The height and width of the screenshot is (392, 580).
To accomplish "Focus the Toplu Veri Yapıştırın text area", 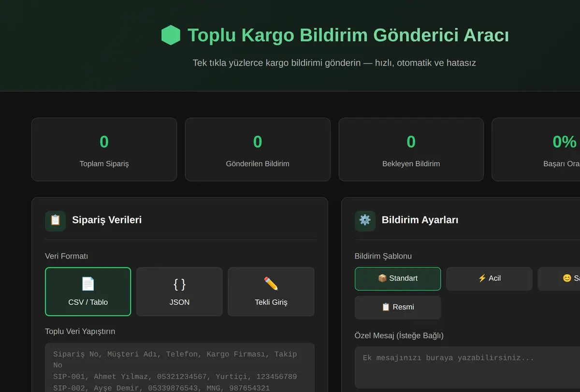I will (x=180, y=367).
